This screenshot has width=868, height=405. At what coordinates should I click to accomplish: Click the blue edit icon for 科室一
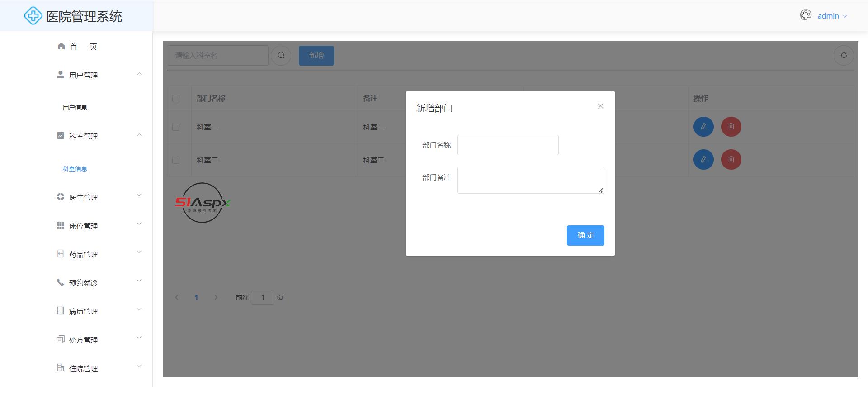click(x=703, y=127)
